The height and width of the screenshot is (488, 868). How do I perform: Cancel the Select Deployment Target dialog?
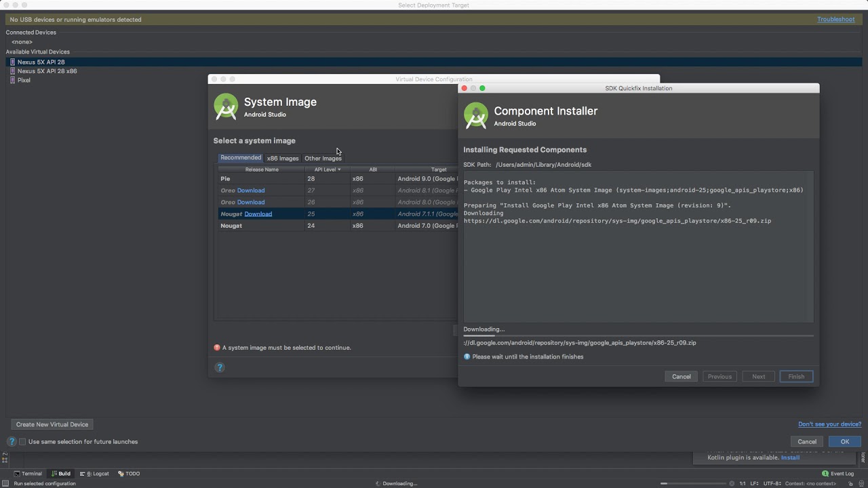(807, 442)
